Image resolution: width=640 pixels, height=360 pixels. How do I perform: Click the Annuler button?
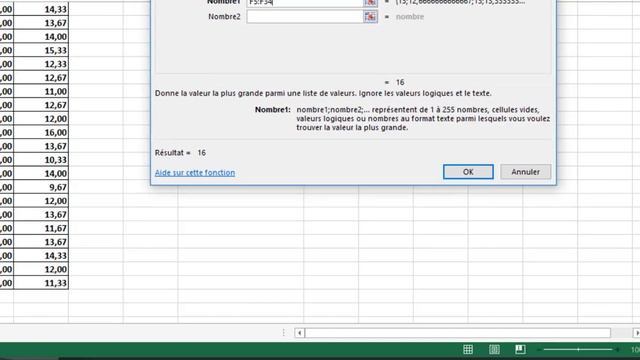click(x=526, y=172)
